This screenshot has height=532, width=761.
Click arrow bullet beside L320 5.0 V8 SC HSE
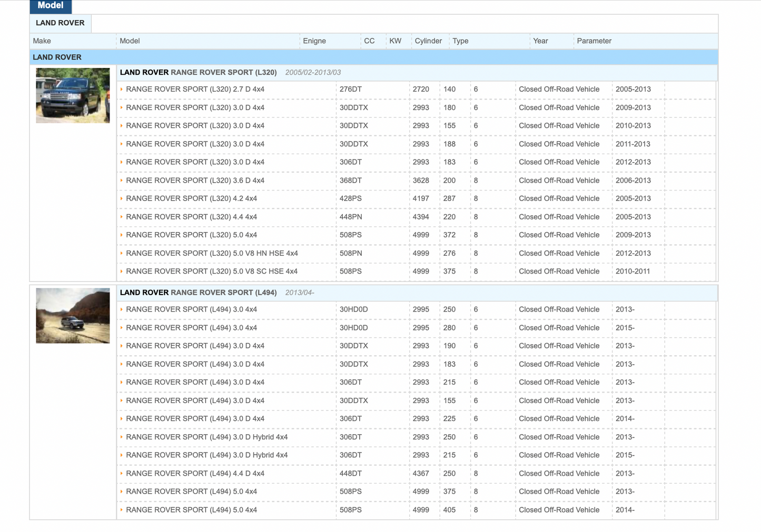point(122,272)
